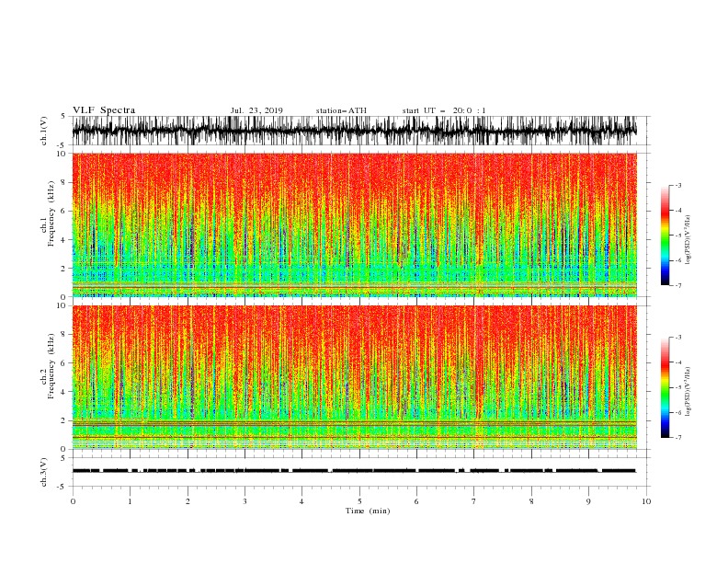Click the time axis tick label "4"

pyautogui.click(x=302, y=501)
